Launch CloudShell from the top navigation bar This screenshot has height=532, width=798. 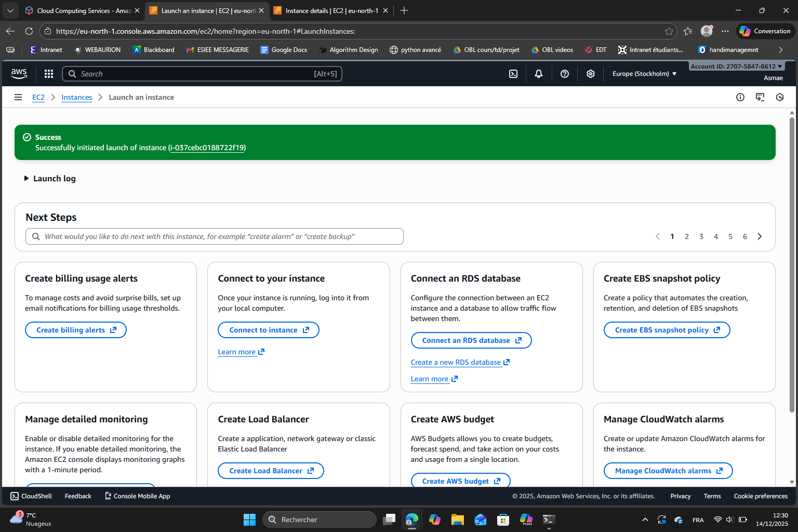coord(513,73)
